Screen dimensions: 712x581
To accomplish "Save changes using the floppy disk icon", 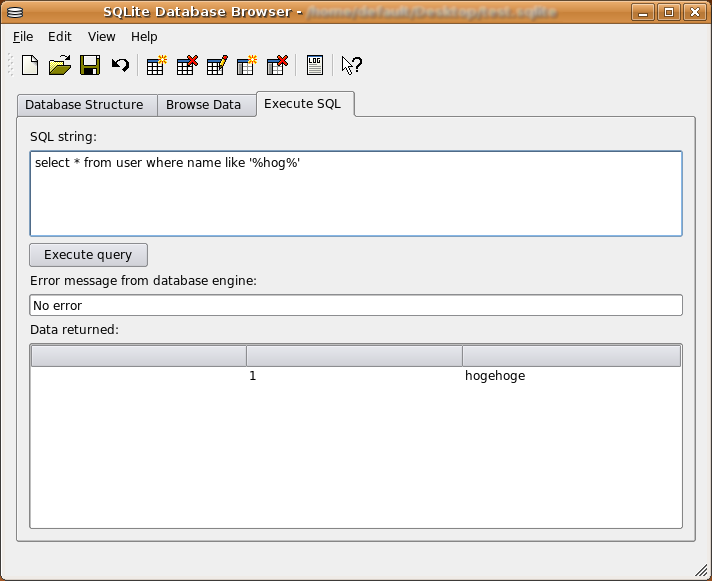I will coord(90,66).
